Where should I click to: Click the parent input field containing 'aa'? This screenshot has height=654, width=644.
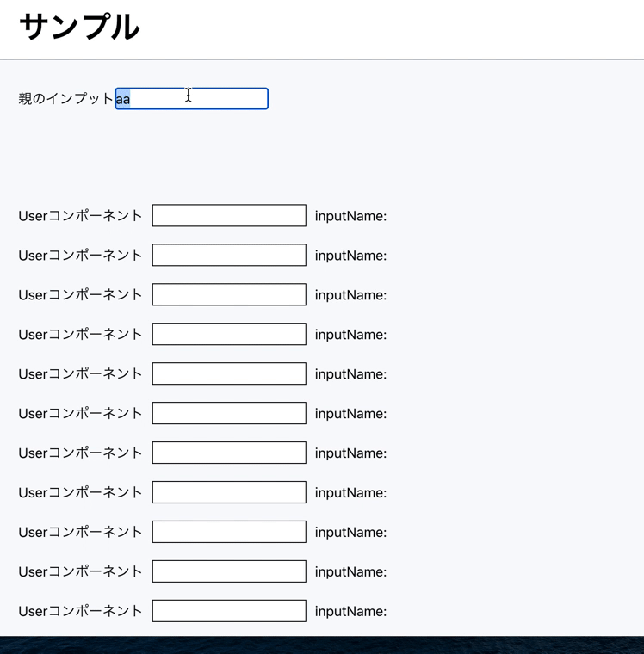191,99
